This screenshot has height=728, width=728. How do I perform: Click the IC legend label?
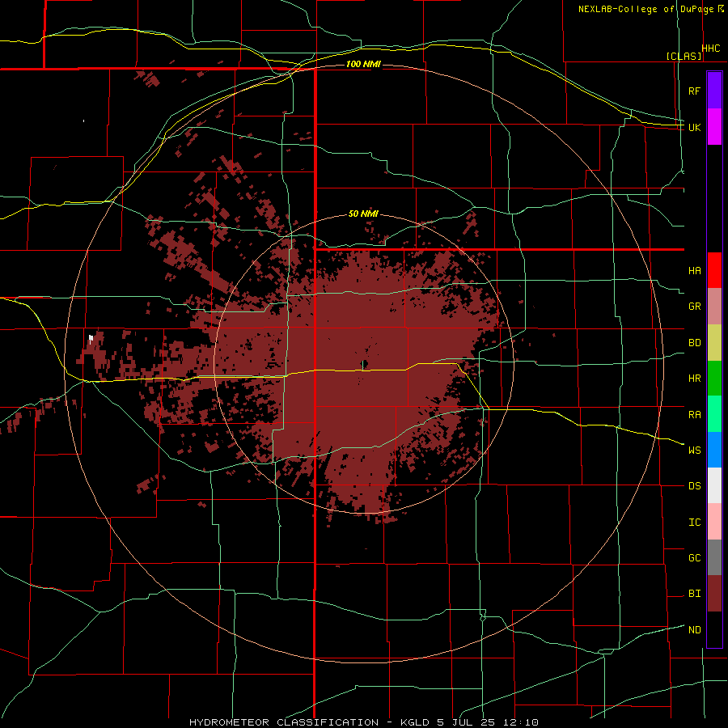tap(694, 523)
